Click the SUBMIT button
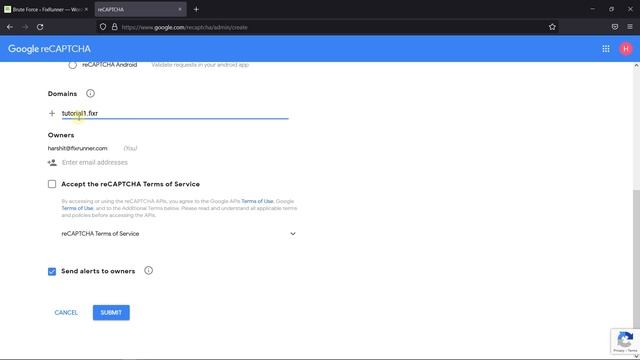The width and height of the screenshot is (640, 360). point(111,313)
